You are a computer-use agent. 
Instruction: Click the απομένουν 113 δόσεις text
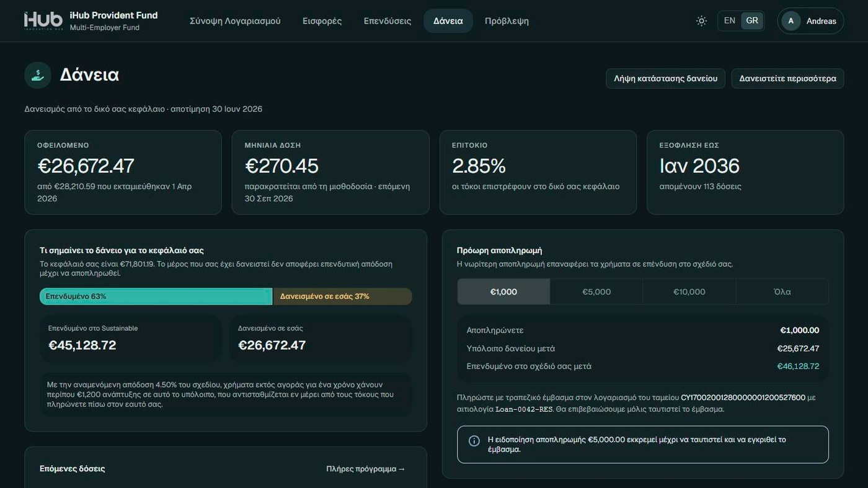700,187
